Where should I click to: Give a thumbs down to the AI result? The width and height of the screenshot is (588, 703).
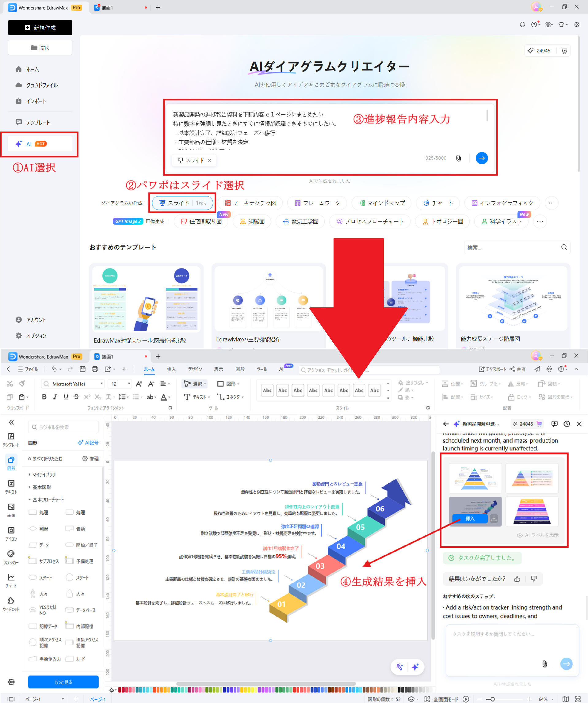pos(534,579)
